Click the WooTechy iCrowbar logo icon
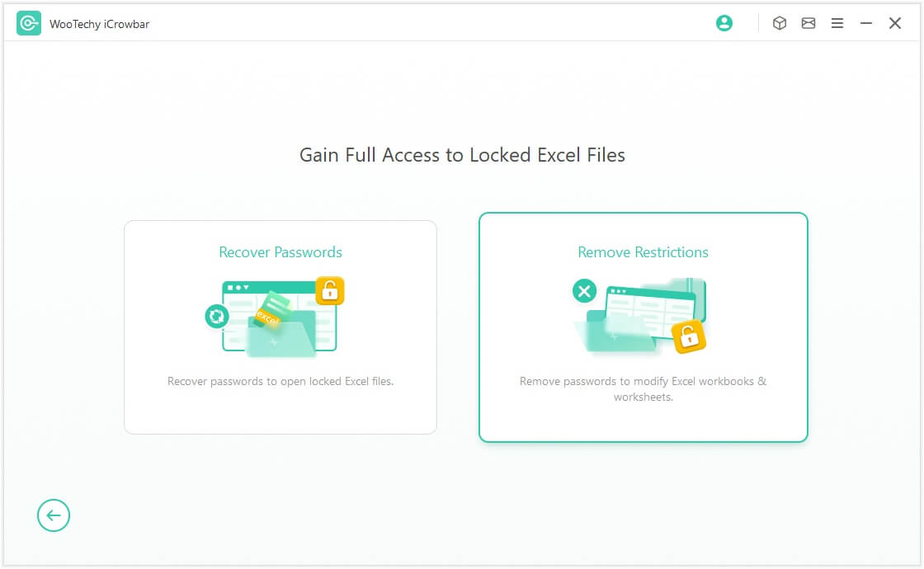Screen dimensions: 924x569 28,24
